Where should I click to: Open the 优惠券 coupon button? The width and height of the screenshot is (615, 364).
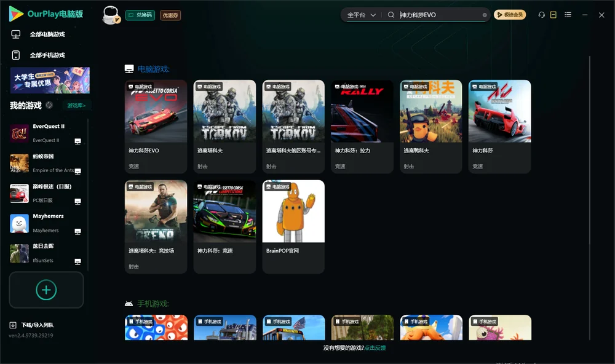click(170, 15)
